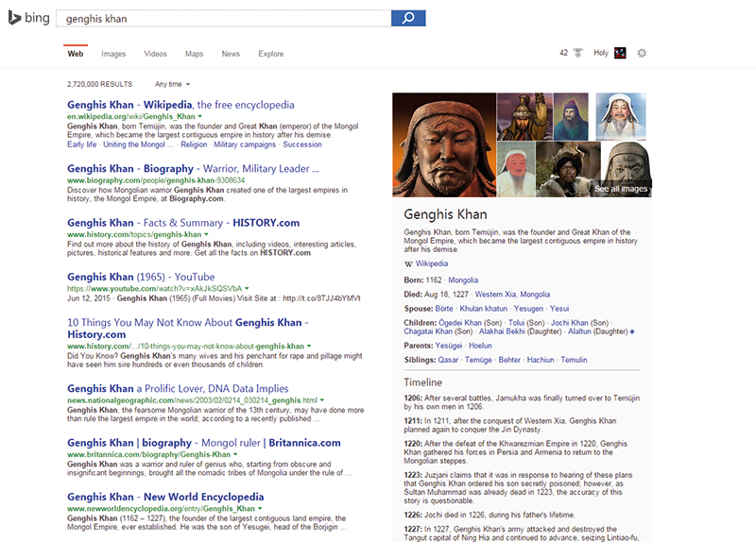This screenshot has height=542, width=756.
Task: Jump to Succession sublink
Action: coord(302,144)
